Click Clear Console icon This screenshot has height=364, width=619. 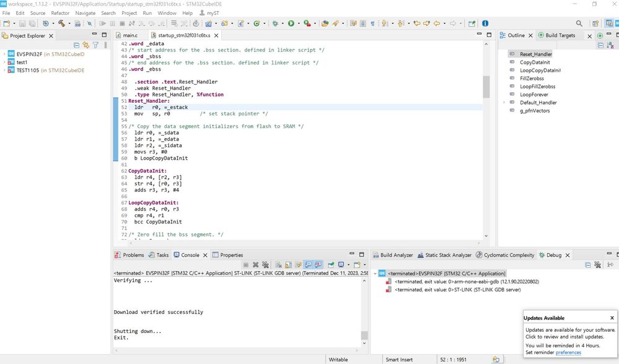[279, 264]
